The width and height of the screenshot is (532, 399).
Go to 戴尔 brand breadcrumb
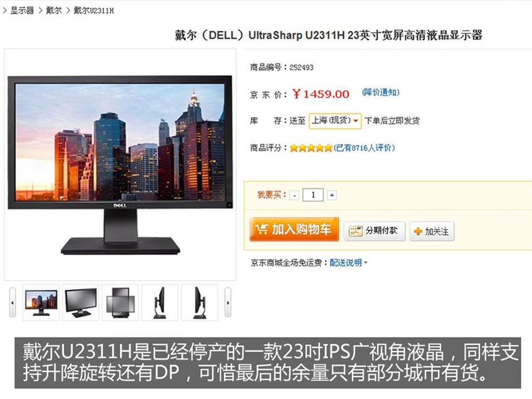click(x=54, y=11)
